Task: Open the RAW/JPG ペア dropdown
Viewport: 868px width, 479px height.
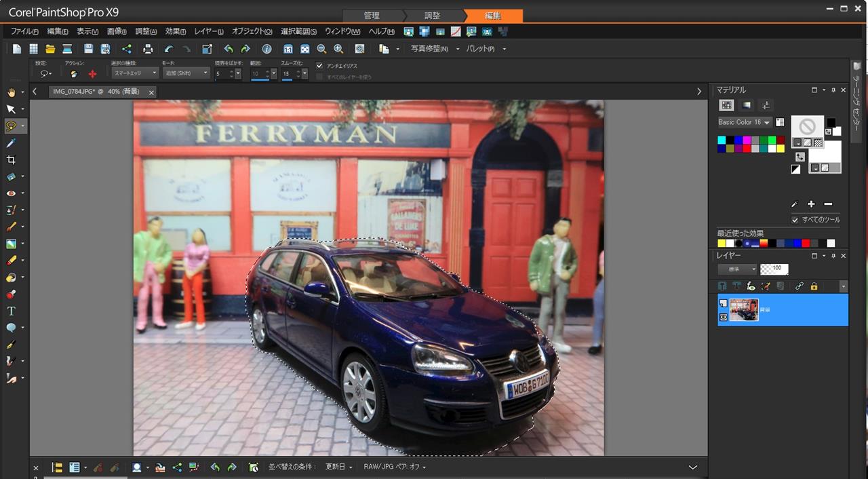Action: pyautogui.click(x=395, y=467)
